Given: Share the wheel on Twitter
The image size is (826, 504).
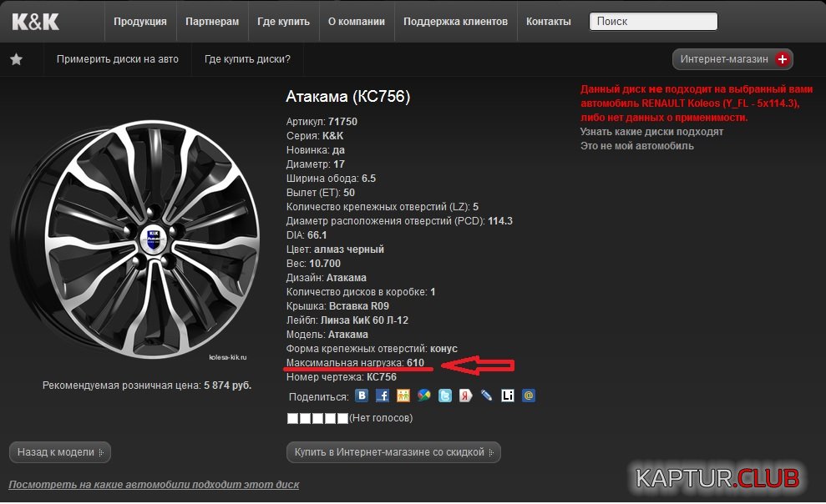Looking at the screenshot, I should click(x=445, y=396).
